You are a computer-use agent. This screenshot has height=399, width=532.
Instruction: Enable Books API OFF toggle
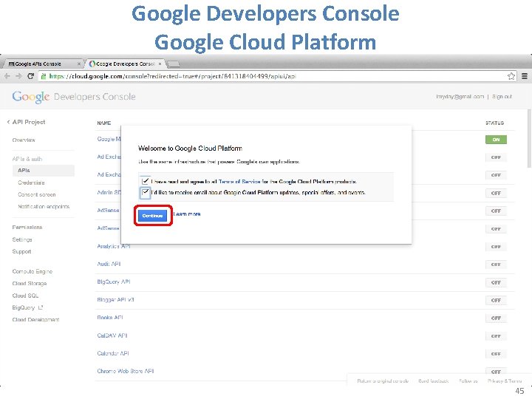[496, 318]
